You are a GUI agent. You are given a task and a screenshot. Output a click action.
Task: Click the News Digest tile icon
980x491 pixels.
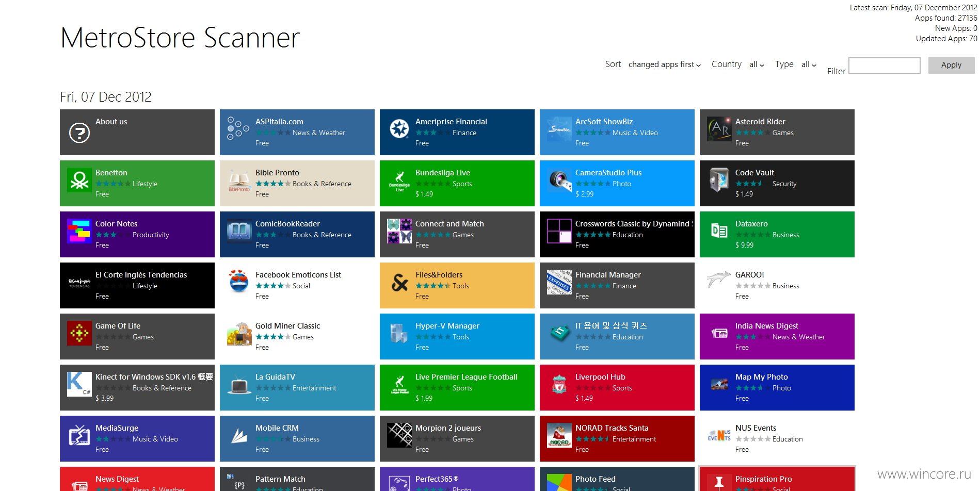coord(79,485)
